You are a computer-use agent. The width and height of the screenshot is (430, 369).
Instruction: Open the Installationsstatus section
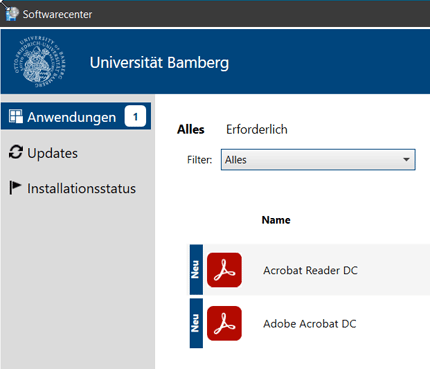[81, 189]
